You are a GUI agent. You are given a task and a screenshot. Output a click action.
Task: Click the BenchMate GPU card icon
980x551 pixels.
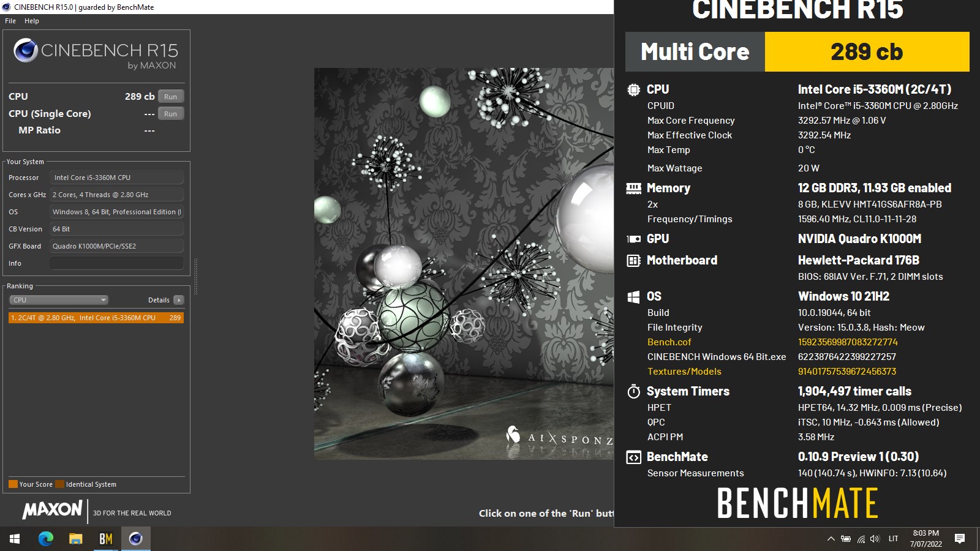point(634,239)
